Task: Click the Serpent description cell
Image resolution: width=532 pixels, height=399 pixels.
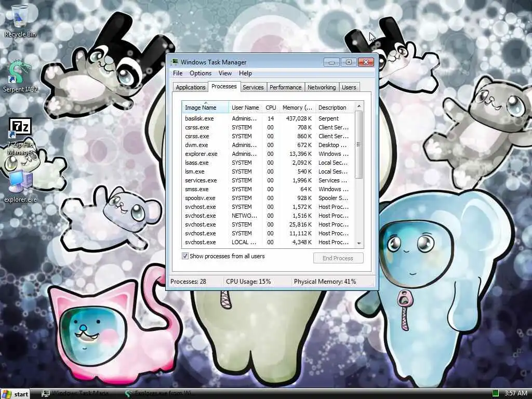Action: tap(328, 118)
